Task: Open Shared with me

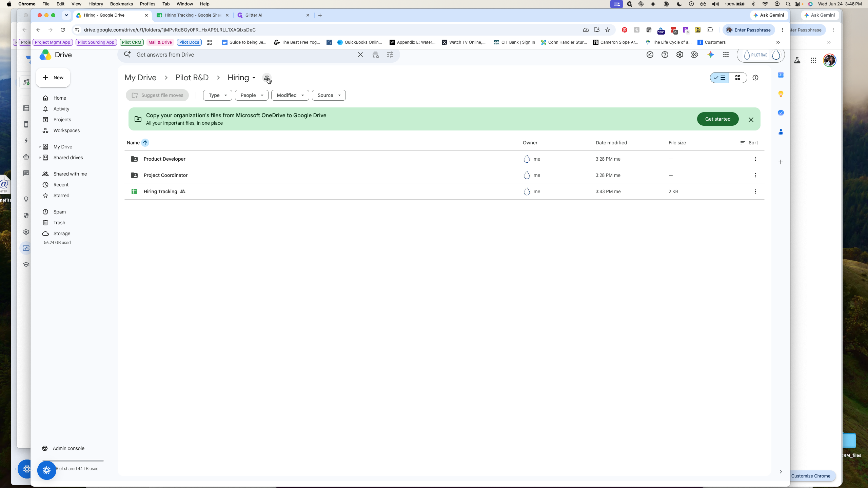Action: [70, 174]
